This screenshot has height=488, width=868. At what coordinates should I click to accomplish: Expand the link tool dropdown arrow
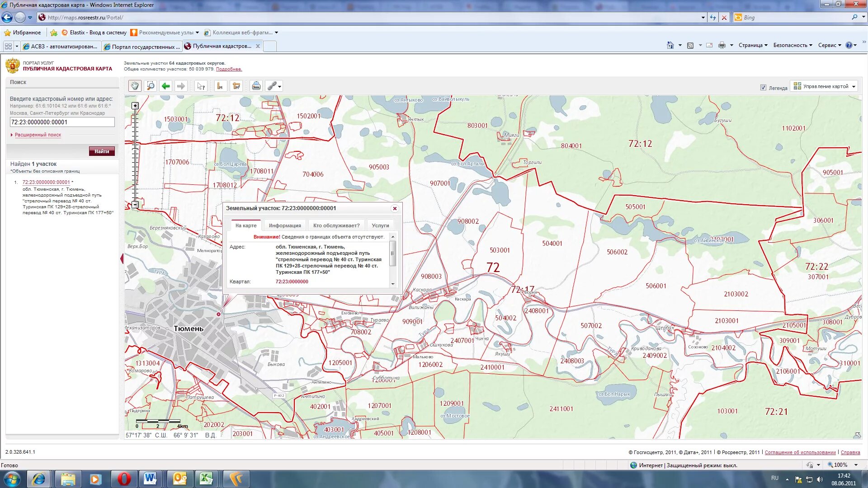[280, 86]
